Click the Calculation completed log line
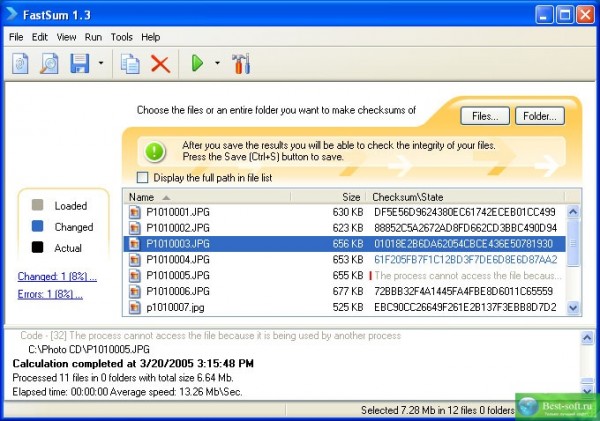 tap(133, 364)
